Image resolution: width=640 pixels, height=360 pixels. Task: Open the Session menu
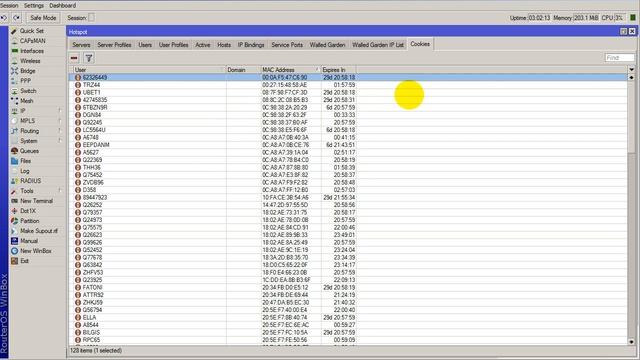[9, 5]
